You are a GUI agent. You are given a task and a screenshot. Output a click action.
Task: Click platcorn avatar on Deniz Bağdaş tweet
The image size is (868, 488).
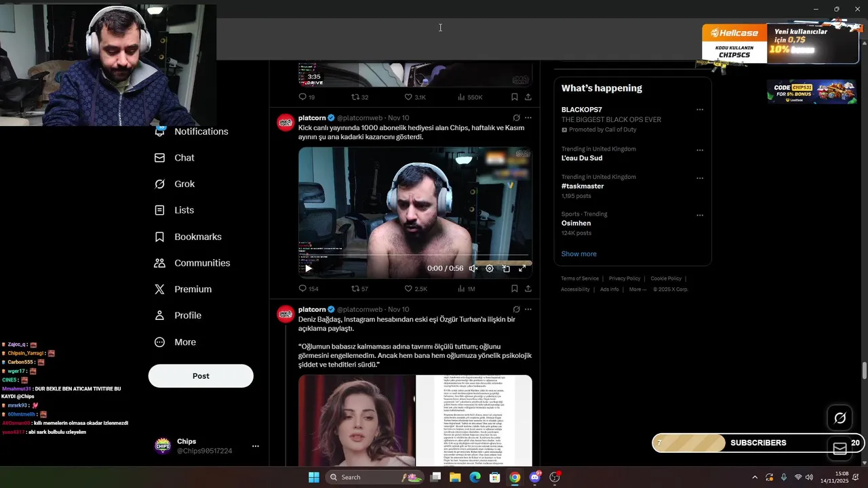click(285, 314)
